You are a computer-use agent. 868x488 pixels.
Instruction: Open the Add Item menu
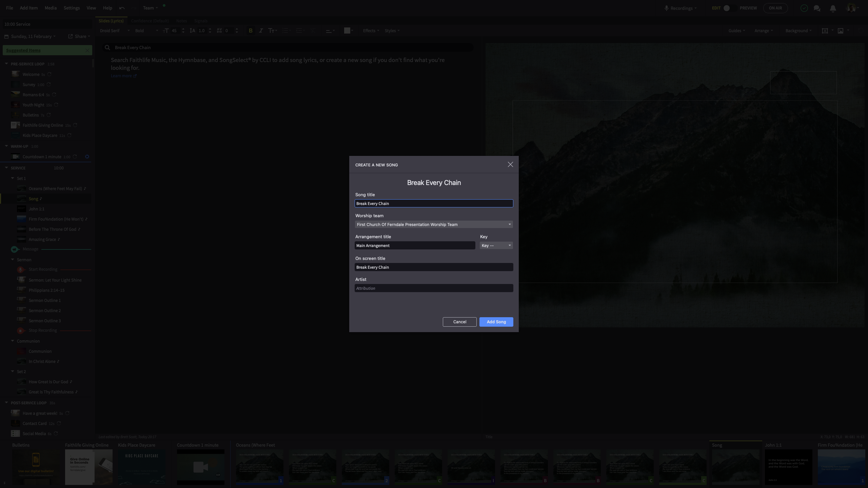click(28, 8)
